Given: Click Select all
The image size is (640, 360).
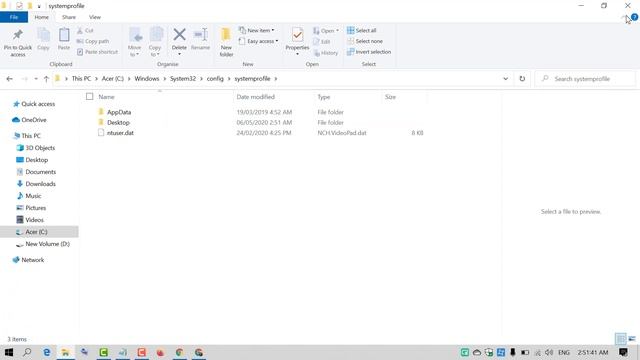Looking at the screenshot, I should pos(362,31).
